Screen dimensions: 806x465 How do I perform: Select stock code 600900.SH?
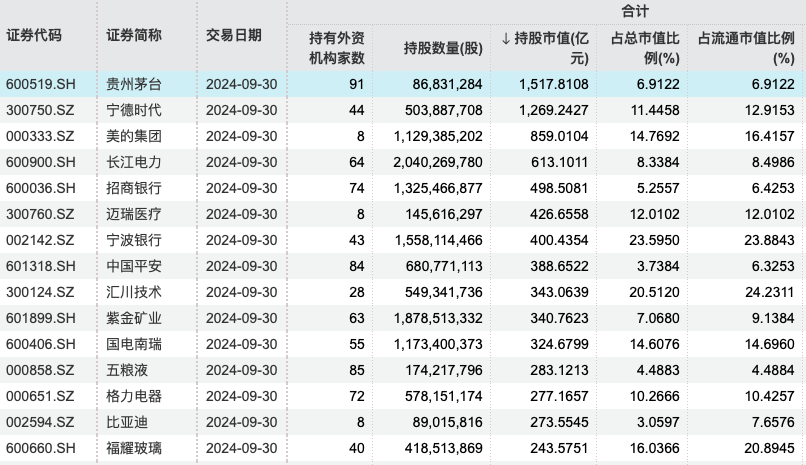[41, 162]
